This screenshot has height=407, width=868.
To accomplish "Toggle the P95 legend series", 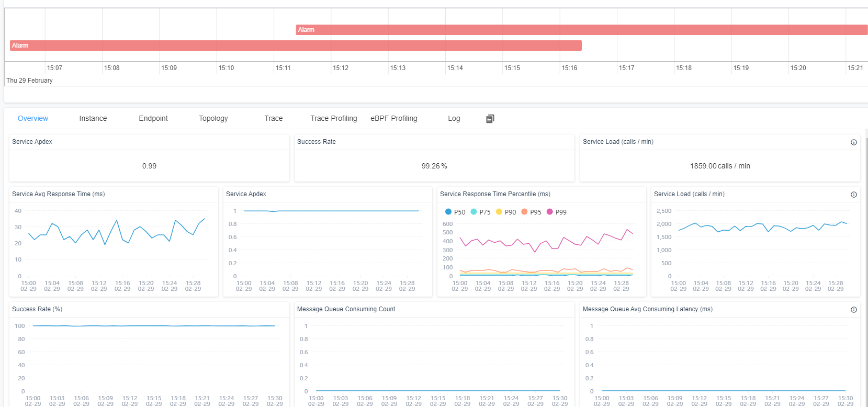I will (x=531, y=212).
